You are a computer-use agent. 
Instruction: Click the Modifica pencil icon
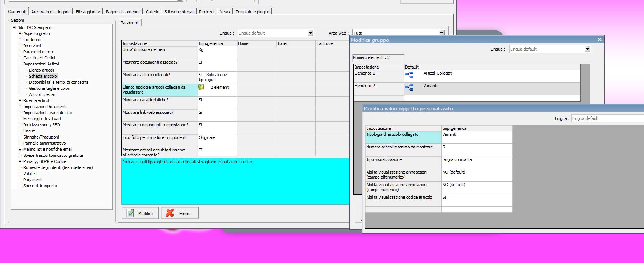(131, 213)
